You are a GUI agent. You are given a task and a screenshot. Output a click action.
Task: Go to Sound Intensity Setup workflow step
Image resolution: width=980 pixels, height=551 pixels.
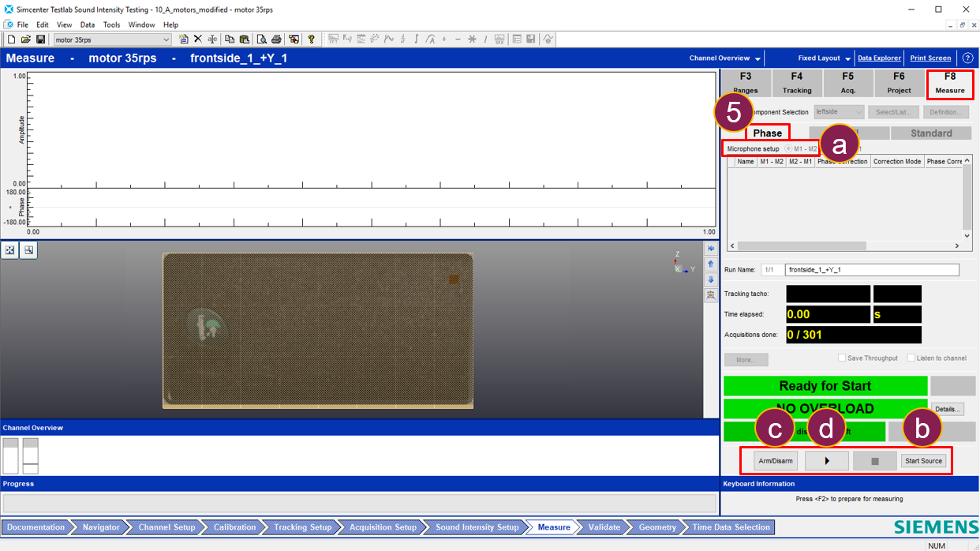(x=477, y=527)
